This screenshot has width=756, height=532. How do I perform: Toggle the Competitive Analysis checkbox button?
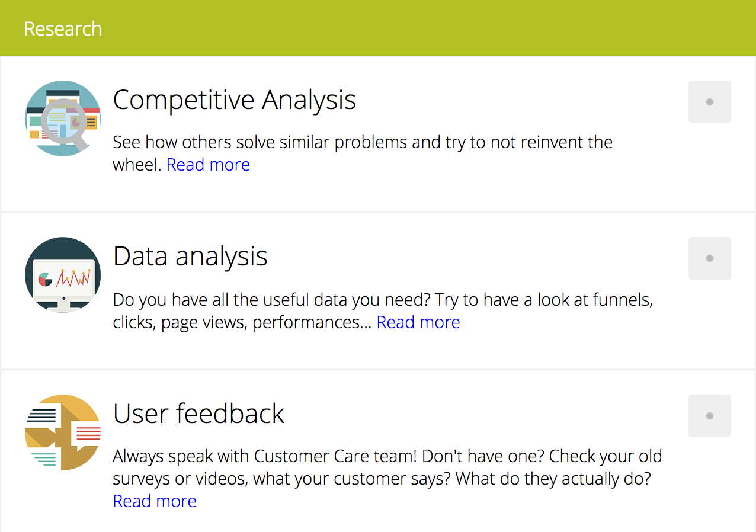click(x=710, y=102)
